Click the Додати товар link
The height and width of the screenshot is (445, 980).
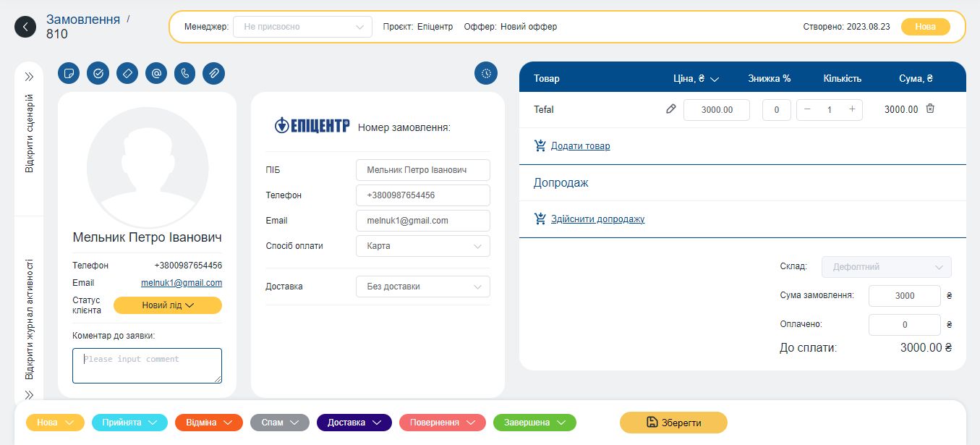[580, 146]
